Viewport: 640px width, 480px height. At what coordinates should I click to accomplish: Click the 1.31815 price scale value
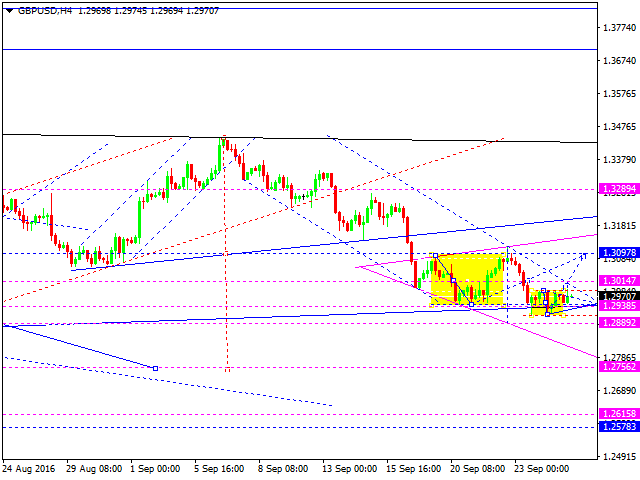[619, 225]
